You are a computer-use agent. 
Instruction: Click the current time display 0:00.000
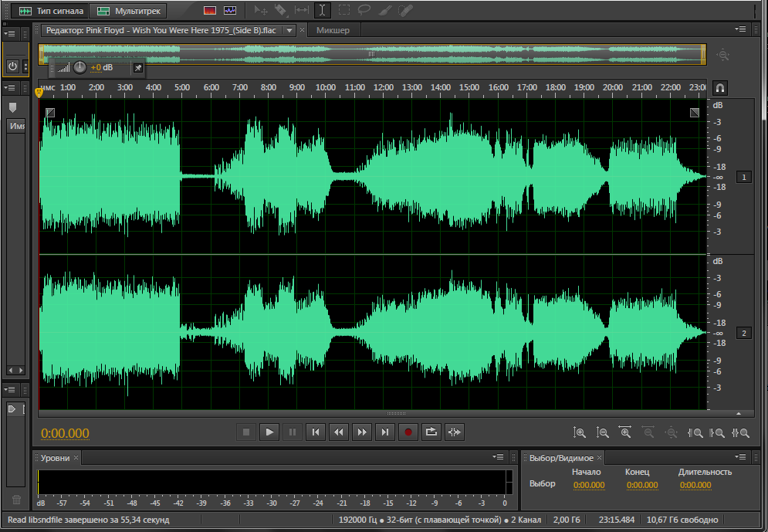(65, 433)
